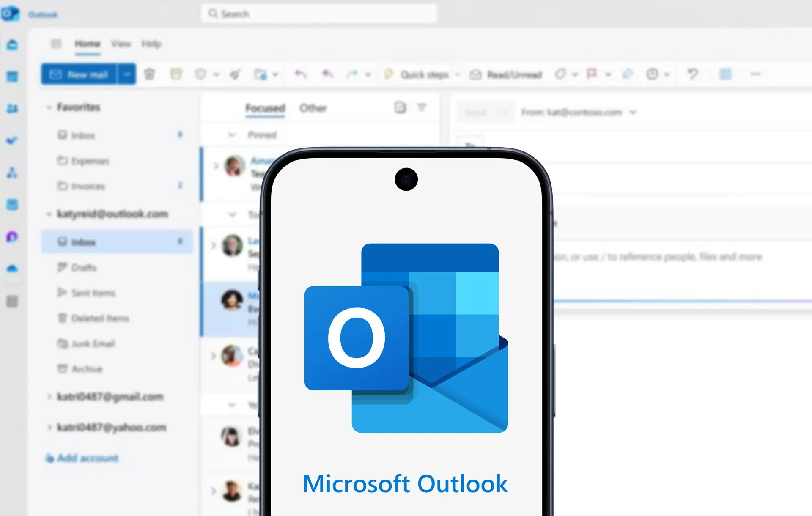Open the Calendar icon in left rail

(x=12, y=77)
